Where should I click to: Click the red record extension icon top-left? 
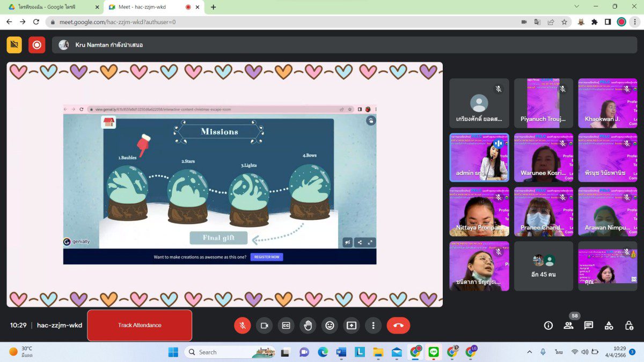tap(37, 45)
